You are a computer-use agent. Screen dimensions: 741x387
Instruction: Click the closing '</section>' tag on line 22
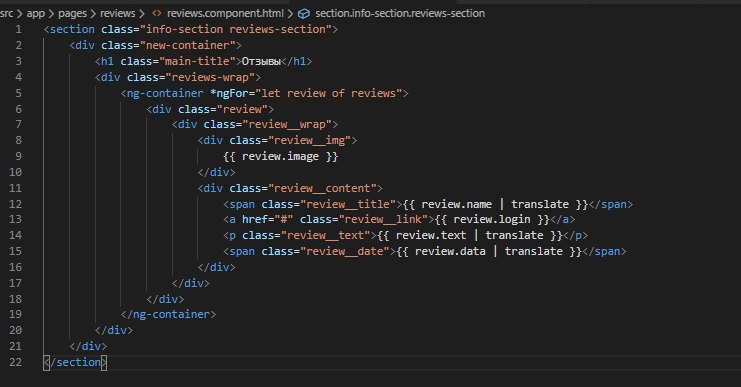click(x=75, y=362)
